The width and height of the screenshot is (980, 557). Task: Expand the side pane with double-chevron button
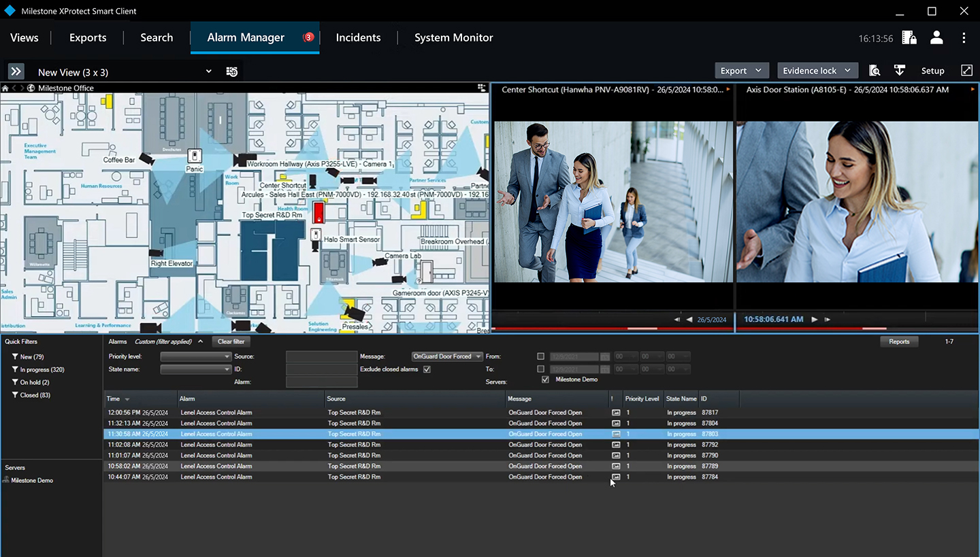click(x=16, y=71)
